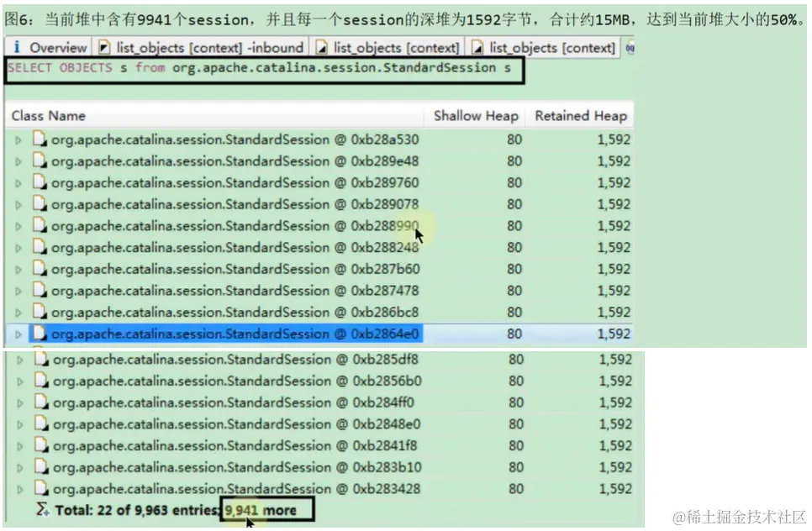Expand StandardSession @ 0xb283b10 row

pos(19,468)
